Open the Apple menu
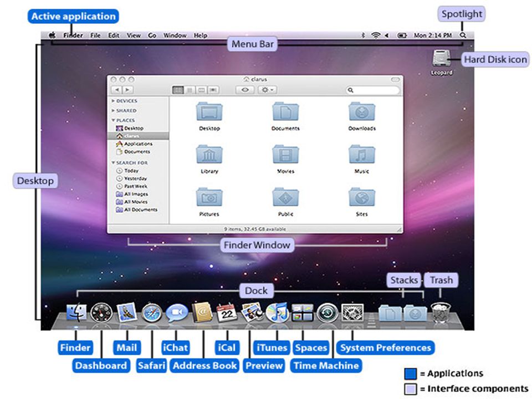Screen dimensions: 532x399 coord(52,35)
